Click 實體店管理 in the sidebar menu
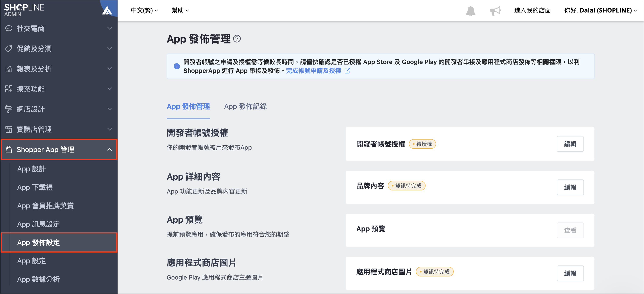The image size is (644, 294). [x=34, y=129]
